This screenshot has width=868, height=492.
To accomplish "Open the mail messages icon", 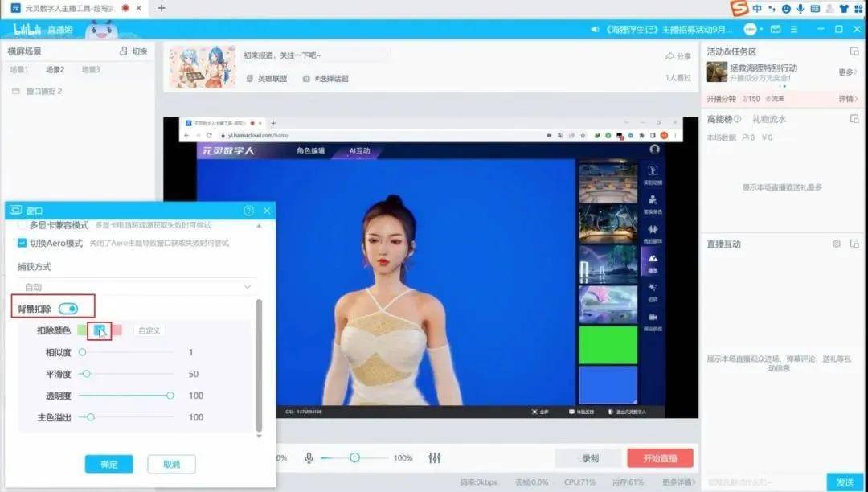I will (776, 29).
